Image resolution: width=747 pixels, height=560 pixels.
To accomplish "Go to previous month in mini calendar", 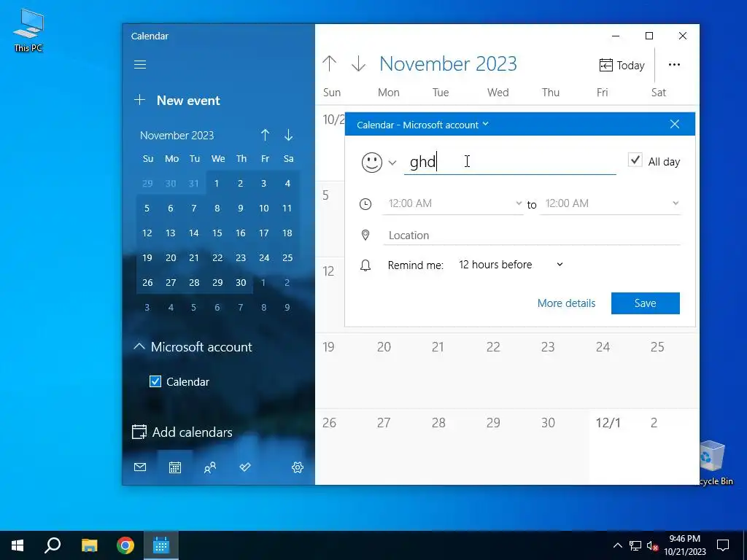I will click(x=266, y=135).
